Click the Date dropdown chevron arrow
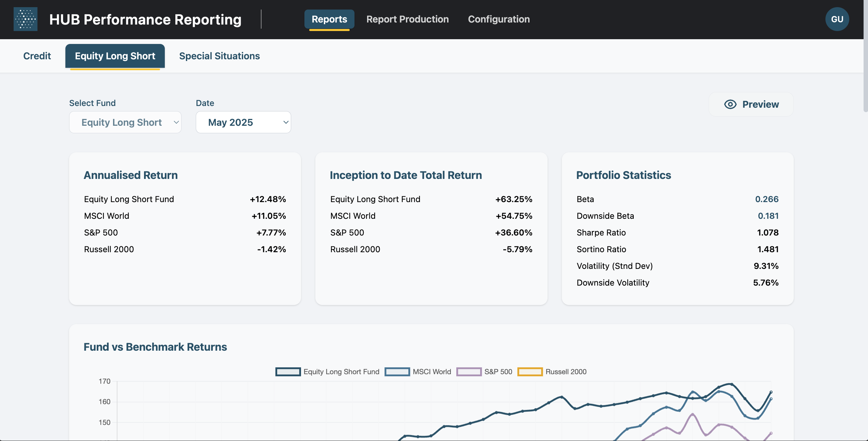 [286, 122]
